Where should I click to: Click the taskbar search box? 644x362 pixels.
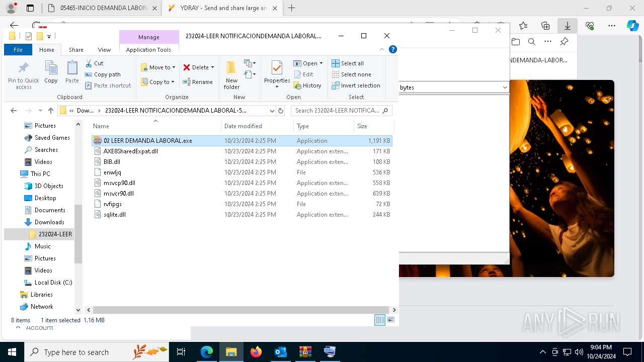click(x=97, y=352)
